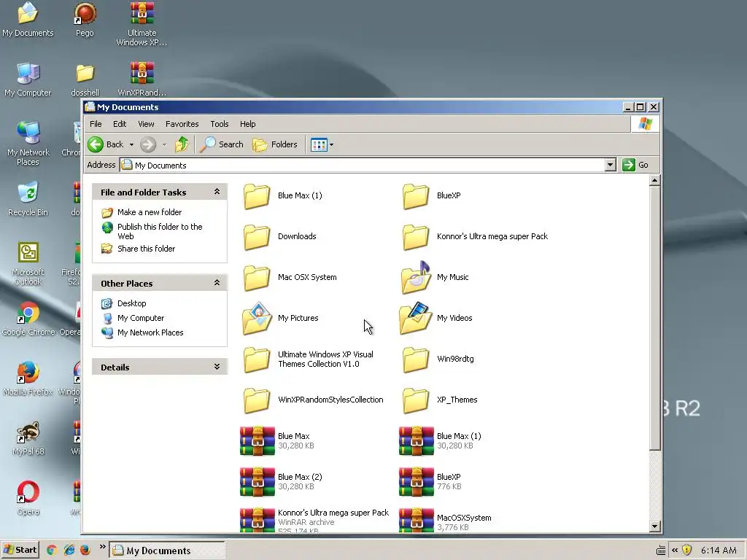The height and width of the screenshot is (560, 747).
Task: Open the Tools menu
Action: pos(220,124)
